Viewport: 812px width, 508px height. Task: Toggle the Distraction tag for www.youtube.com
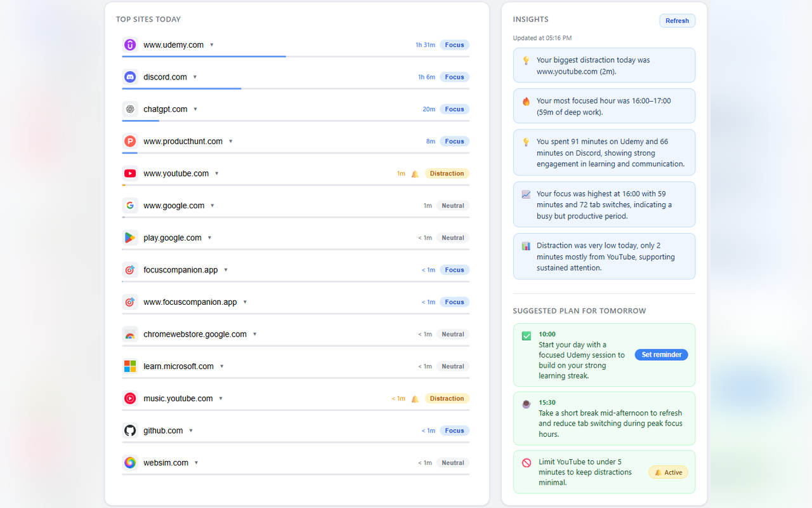tap(447, 173)
